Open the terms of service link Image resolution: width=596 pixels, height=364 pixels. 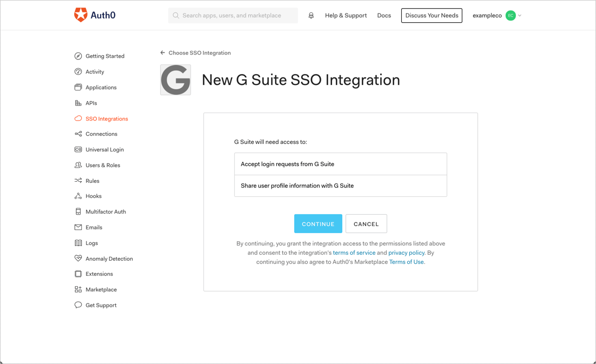[x=354, y=253]
